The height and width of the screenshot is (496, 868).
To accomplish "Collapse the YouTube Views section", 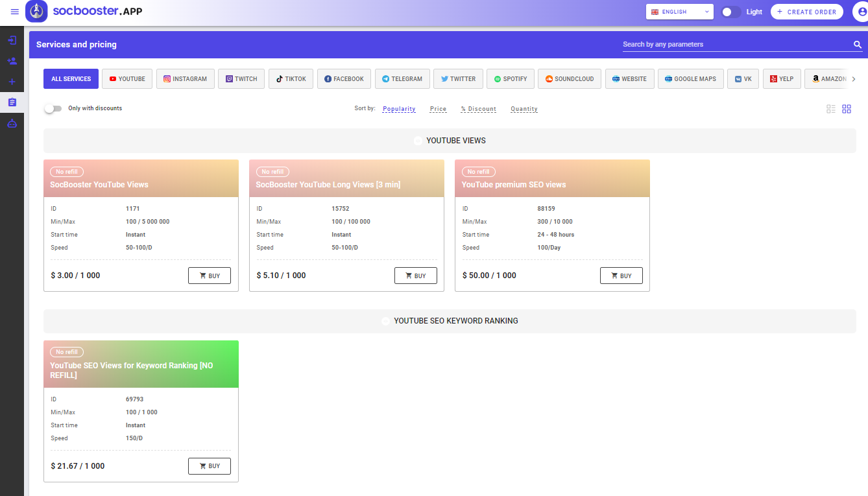I will click(450, 141).
